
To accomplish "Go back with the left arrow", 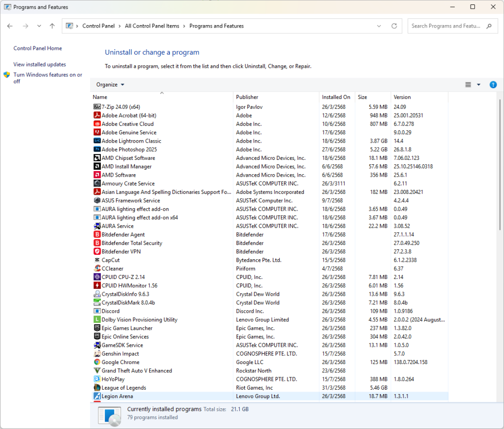I will pyautogui.click(x=10, y=26).
